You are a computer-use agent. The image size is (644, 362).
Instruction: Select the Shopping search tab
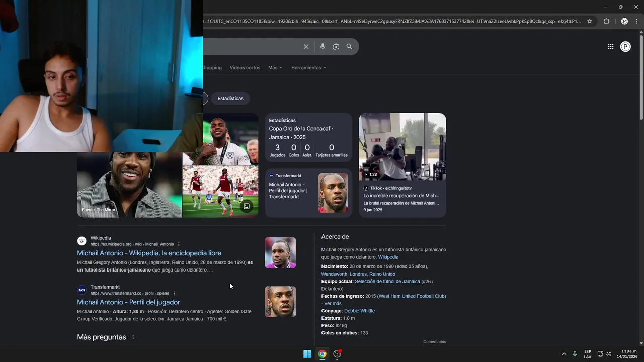[x=212, y=68]
